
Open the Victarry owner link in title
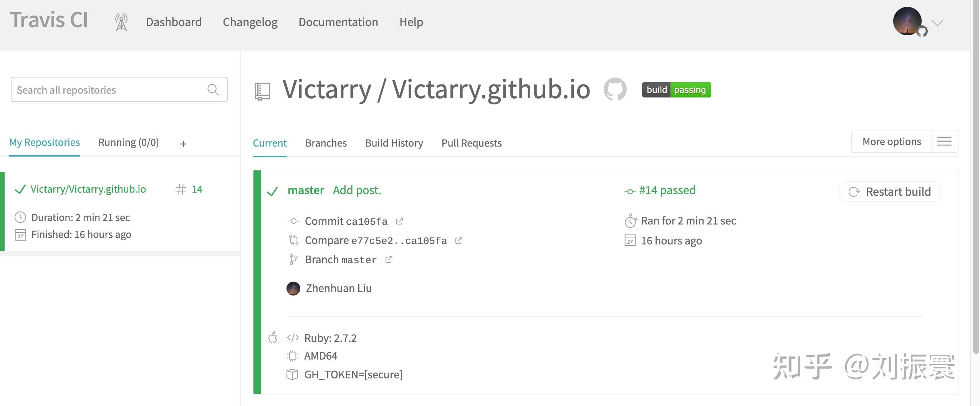point(327,89)
